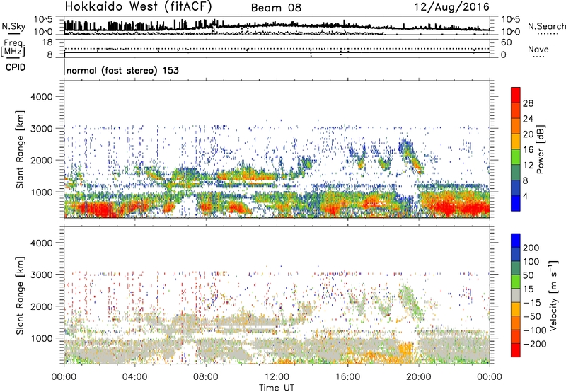This screenshot has height=392, width=566.
Task: Click the 'N.Sky' legend label
Action: pos(13,26)
